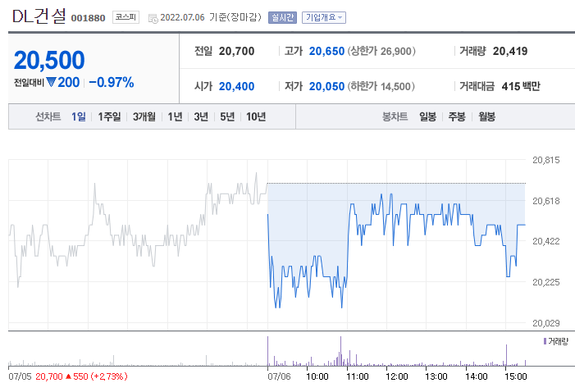Click the 10:00 time axis label
This screenshot has height=392, width=575.
[x=317, y=376]
